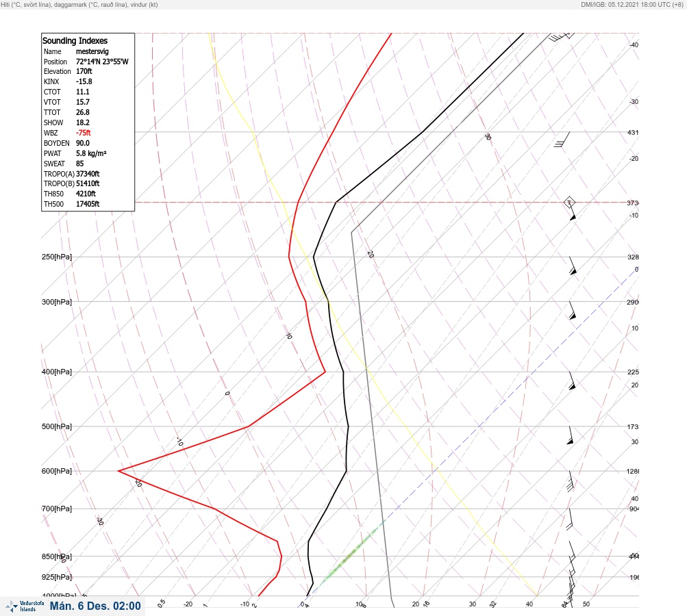This screenshot has height=616, width=687.
Task: Select the station name 'mestersvig'
Action: coord(92,51)
